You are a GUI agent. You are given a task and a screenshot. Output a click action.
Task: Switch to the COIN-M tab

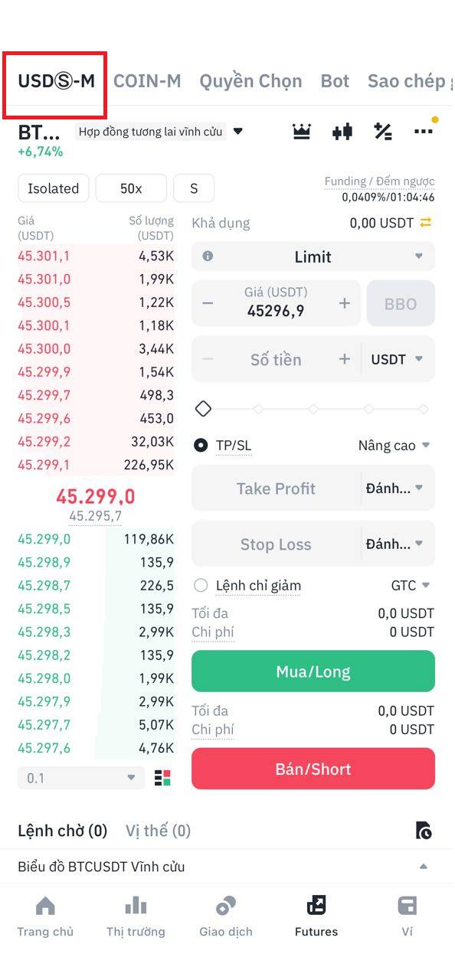(147, 80)
